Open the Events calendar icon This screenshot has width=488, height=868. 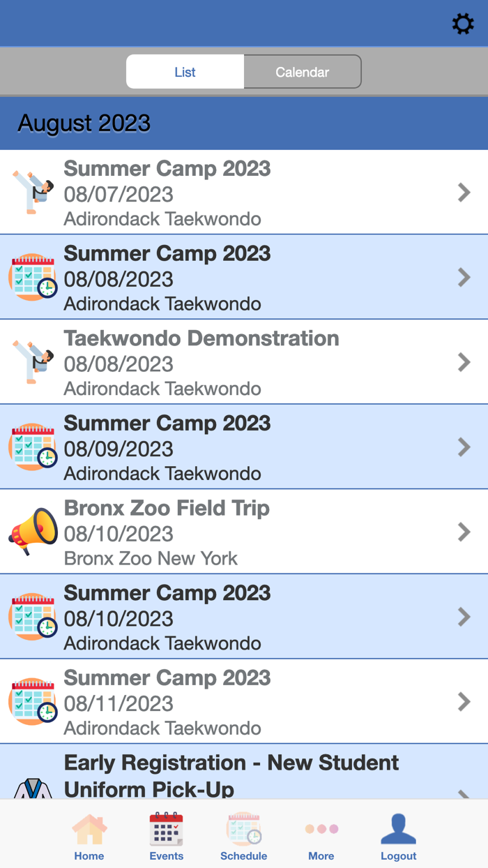pyautogui.click(x=167, y=835)
